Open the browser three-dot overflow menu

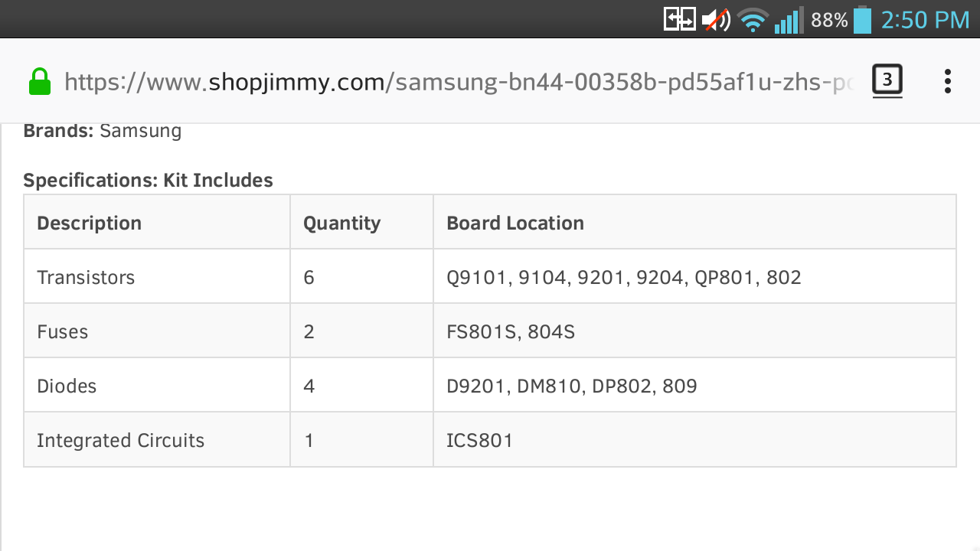[947, 81]
